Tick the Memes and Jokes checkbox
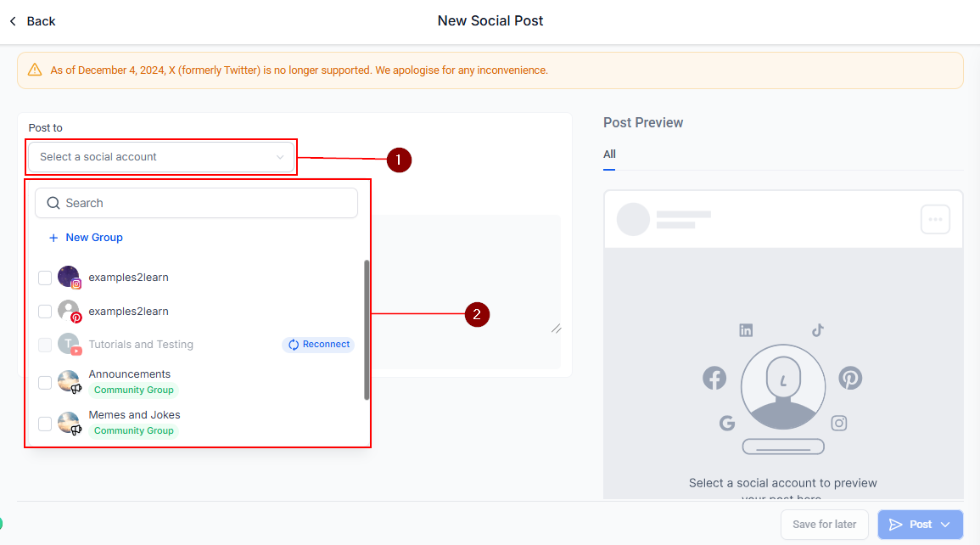The height and width of the screenshot is (545, 980). 45,423
